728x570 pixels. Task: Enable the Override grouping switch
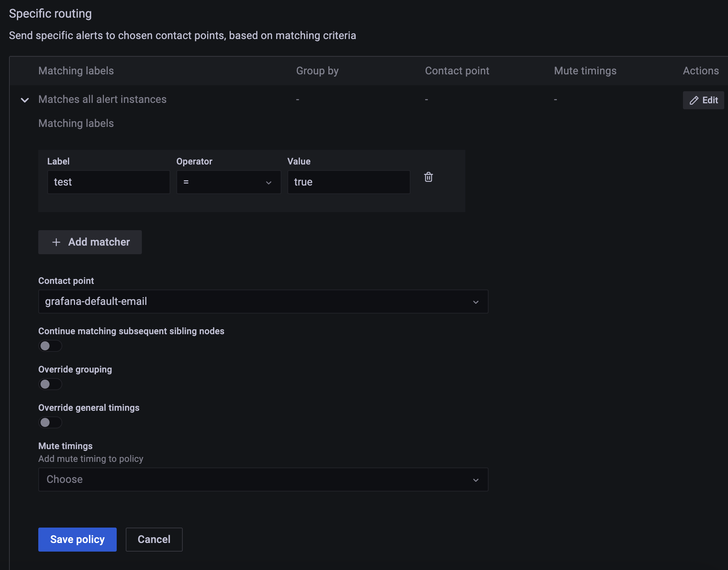tap(50, 384)
